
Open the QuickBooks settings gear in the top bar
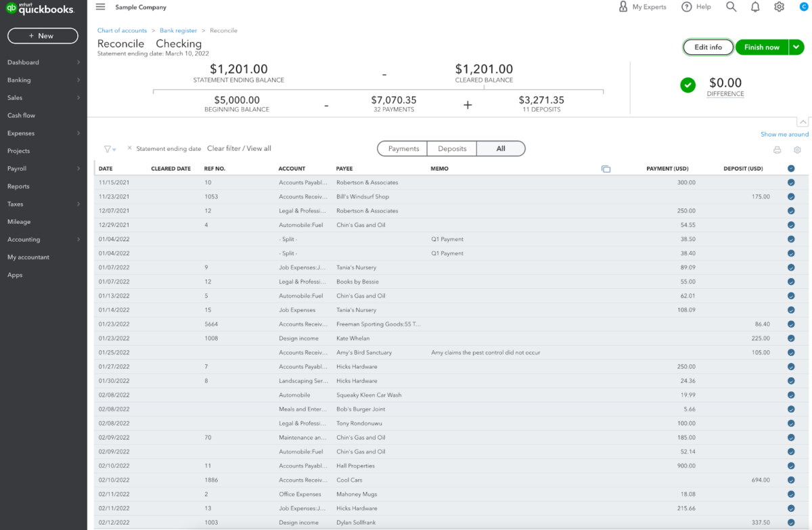point(779,7)
